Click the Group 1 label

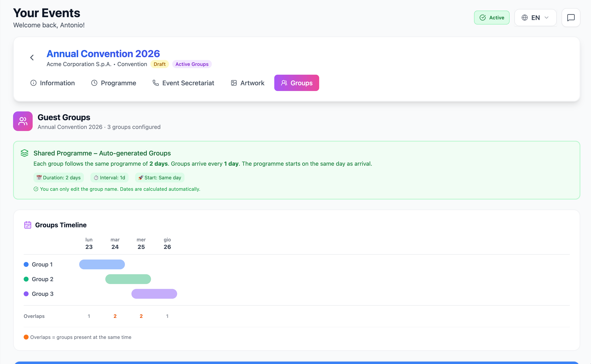42,264
